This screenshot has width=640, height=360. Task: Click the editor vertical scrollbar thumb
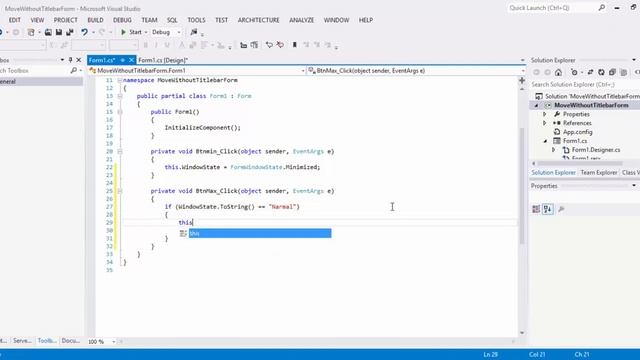coord(522,186)
